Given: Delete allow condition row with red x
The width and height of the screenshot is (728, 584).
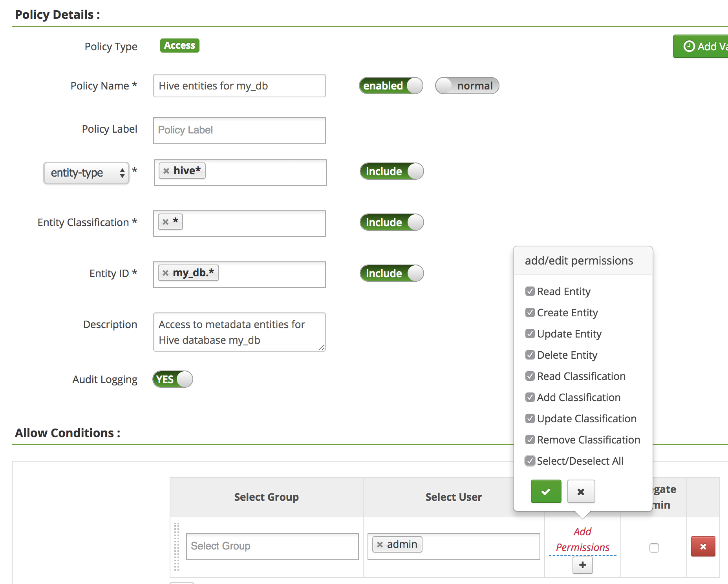Looking at the screenshot, I should [703, 546].
